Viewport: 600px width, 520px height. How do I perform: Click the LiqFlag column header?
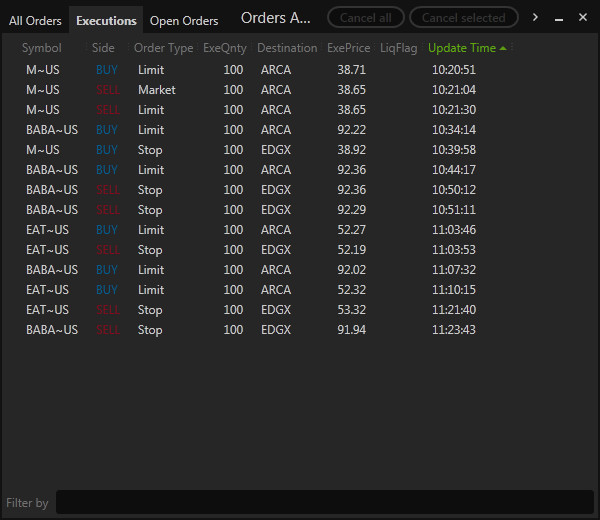(399, 48)
